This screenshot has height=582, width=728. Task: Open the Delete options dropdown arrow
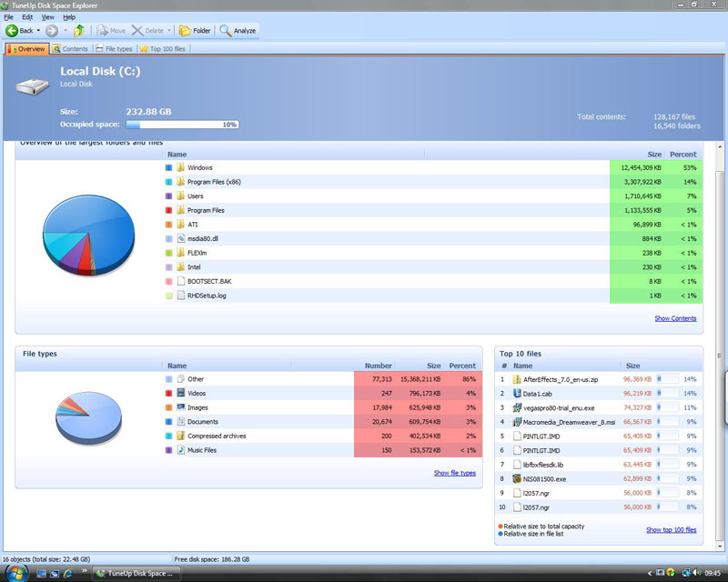coord(169,31)
